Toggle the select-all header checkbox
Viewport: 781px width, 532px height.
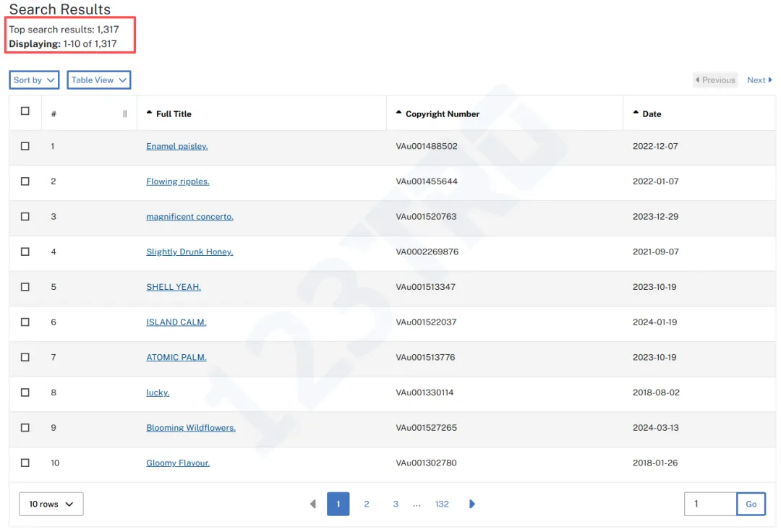(x=25, y=111)
